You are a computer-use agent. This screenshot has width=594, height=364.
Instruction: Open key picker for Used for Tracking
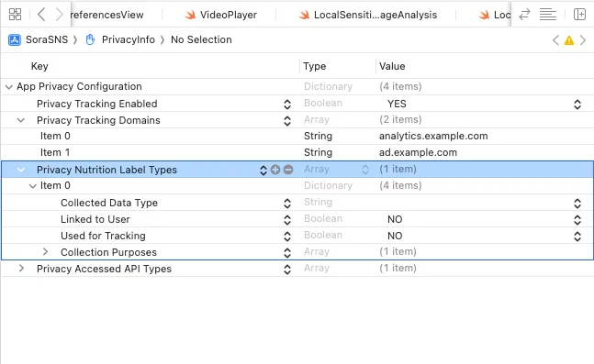(287, 237)
